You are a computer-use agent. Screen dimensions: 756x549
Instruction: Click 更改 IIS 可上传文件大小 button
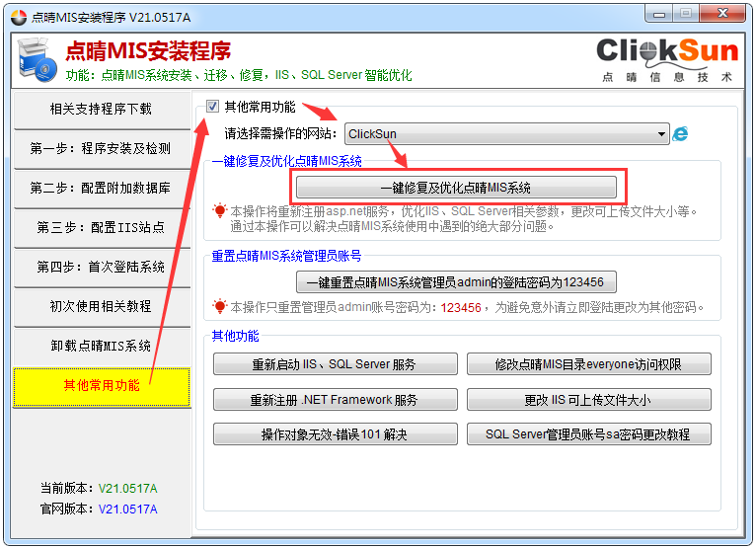pos(588,400)
